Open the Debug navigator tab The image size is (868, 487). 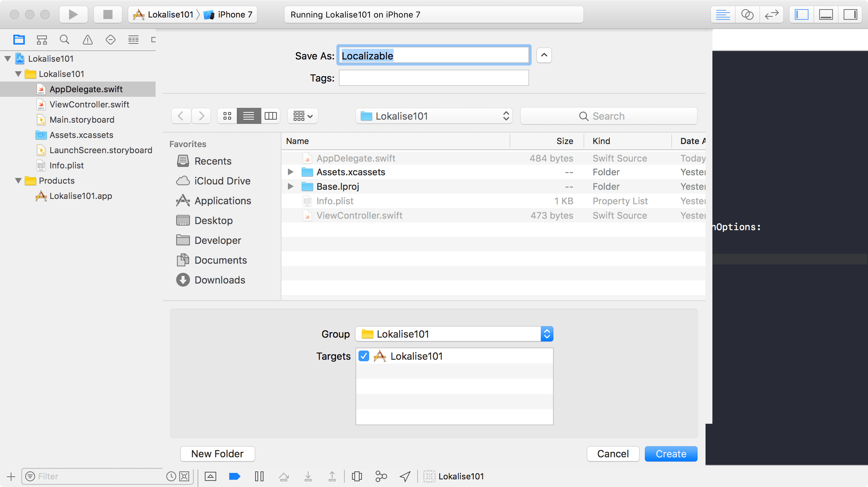133,40
